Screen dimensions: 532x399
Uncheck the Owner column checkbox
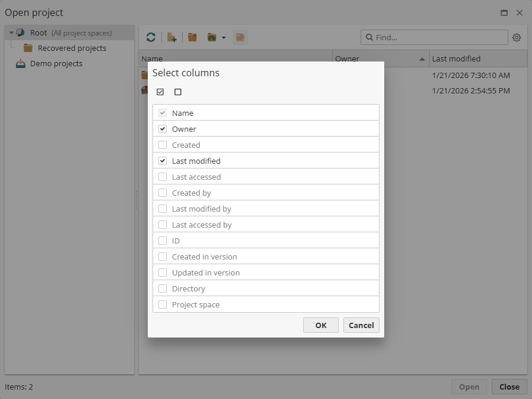tap(162, 129)
